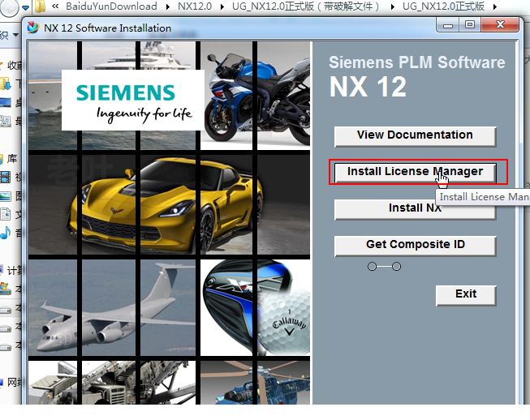Viewport: 530px width, 420px height.
Task: Select the last UG_NX12.0正式版 breadcrumb segment
Action: 443,6
